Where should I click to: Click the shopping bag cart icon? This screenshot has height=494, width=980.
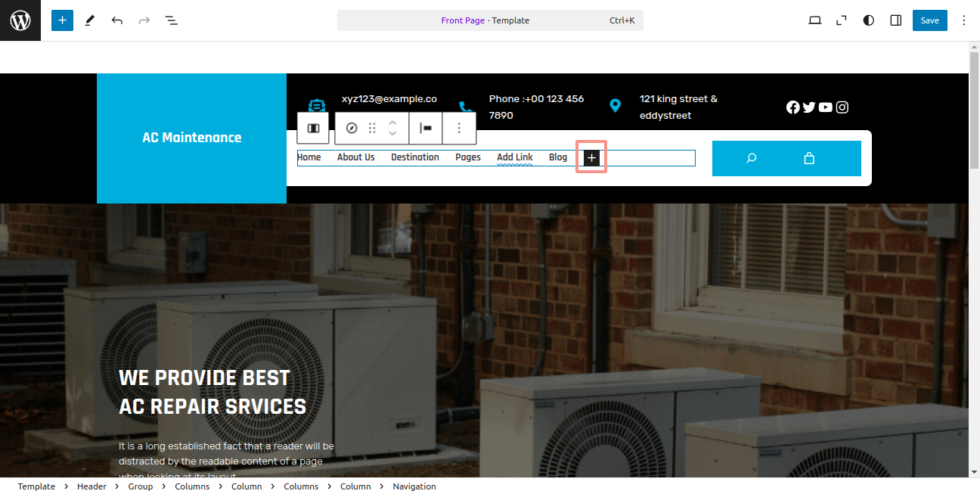pos(809,158)
